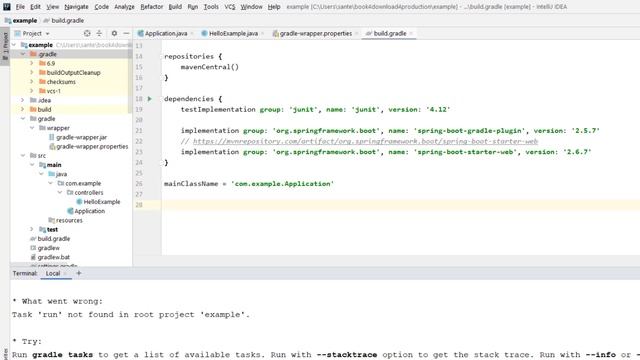Select the controllers package
Viewport: 640px width, 360px height.
point(85,193)
